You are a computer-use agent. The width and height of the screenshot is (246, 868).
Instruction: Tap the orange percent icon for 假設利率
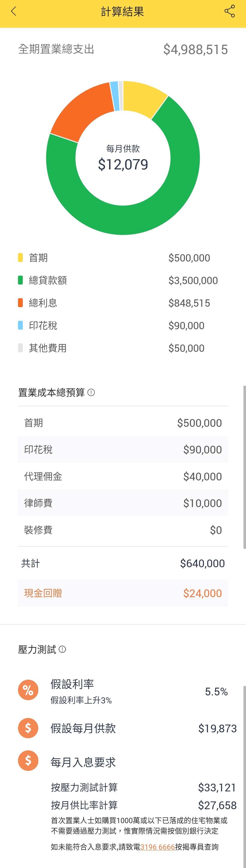(x=28, y=690)
